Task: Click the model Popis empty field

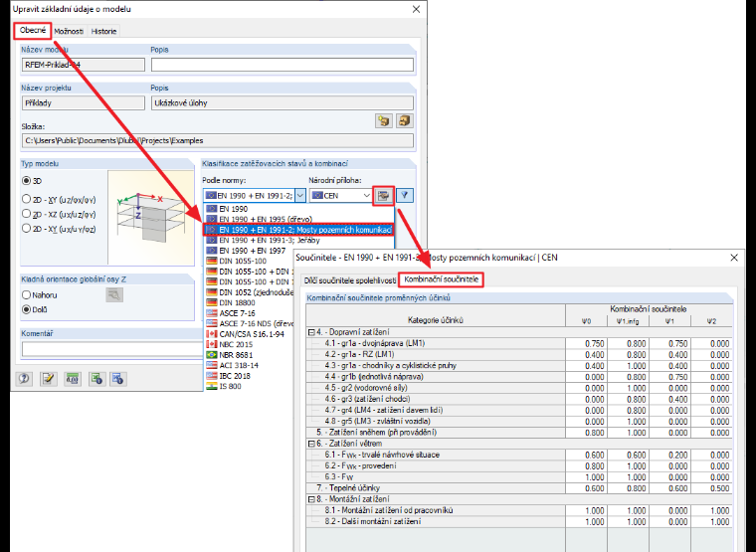Action: click(283, 65)
